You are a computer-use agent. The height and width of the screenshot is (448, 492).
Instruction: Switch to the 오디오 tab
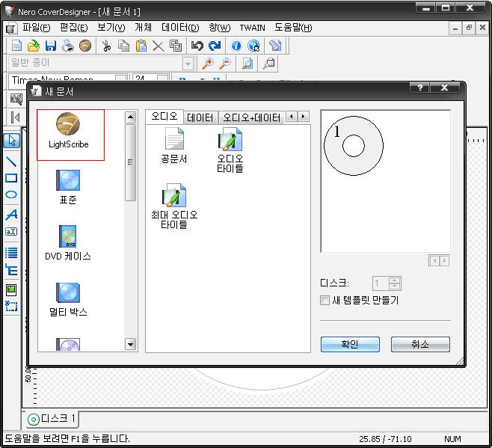pyautogui.click(x=164, y=117)
